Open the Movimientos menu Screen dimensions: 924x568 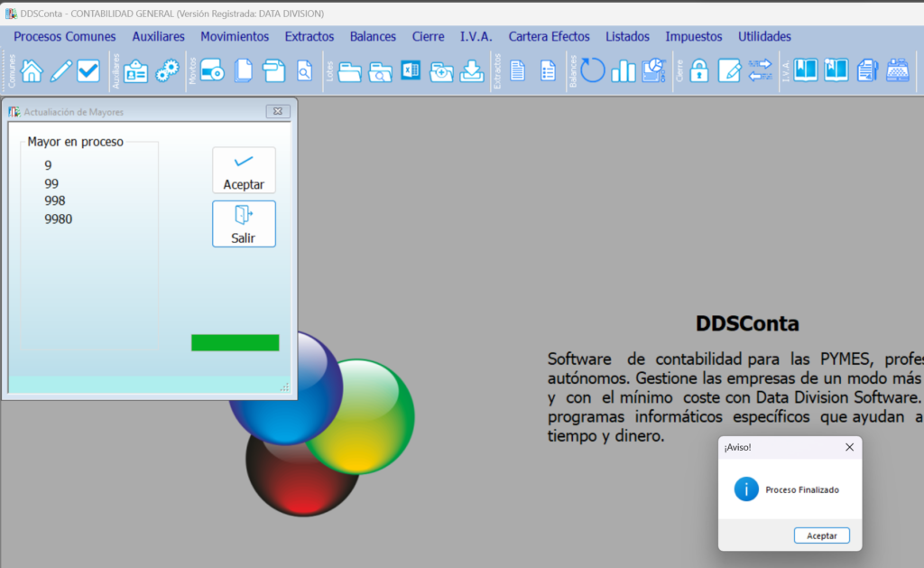[235, 36]
